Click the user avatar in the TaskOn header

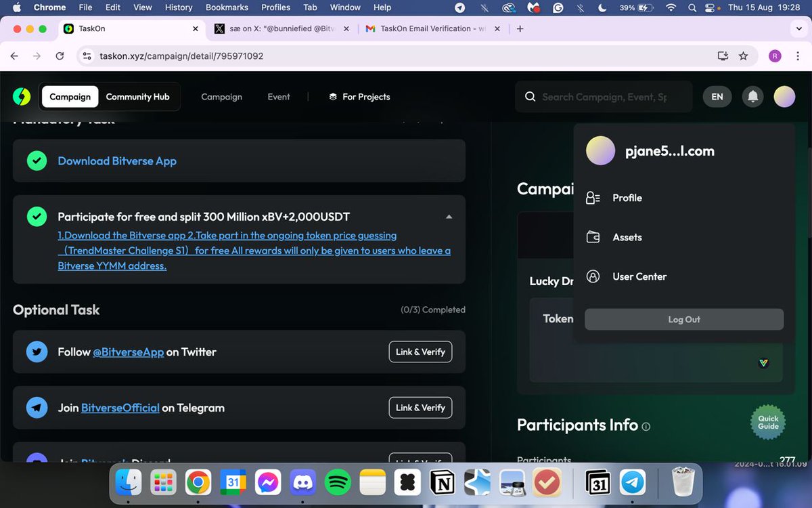784,96
